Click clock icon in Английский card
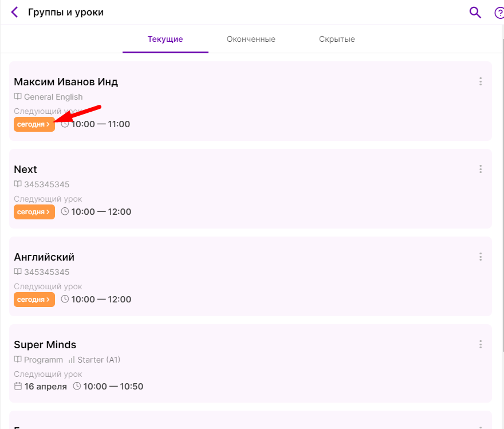Viewport: 504px width, 429px height. (x=65, y=299)
